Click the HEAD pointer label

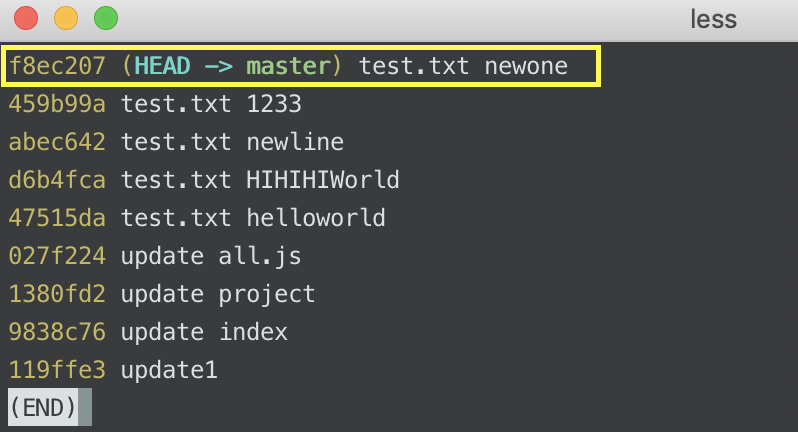coord(162,66)
